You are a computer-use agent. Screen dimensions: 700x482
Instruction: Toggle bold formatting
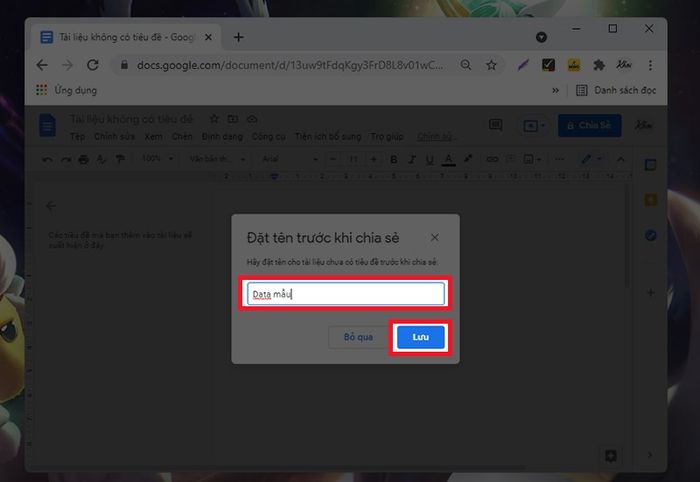tap(394, 159)
